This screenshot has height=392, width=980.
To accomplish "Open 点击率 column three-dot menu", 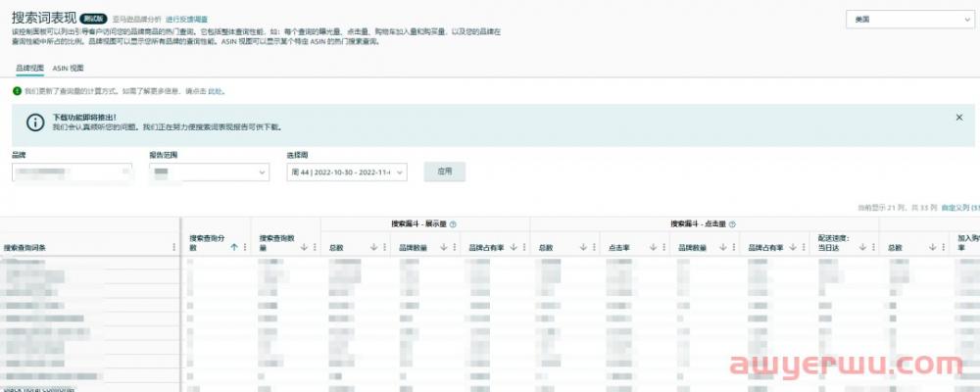I will 663,248.
